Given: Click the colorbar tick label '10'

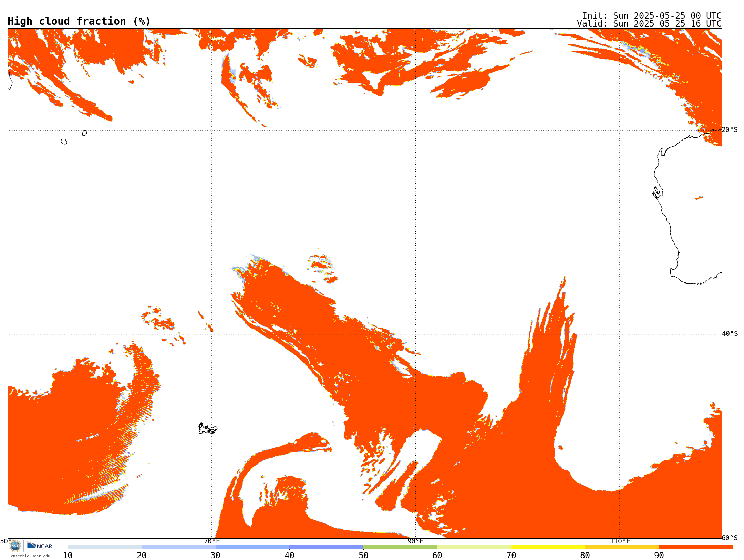Looking at the screenshot, I should click(x=68, y=556).
